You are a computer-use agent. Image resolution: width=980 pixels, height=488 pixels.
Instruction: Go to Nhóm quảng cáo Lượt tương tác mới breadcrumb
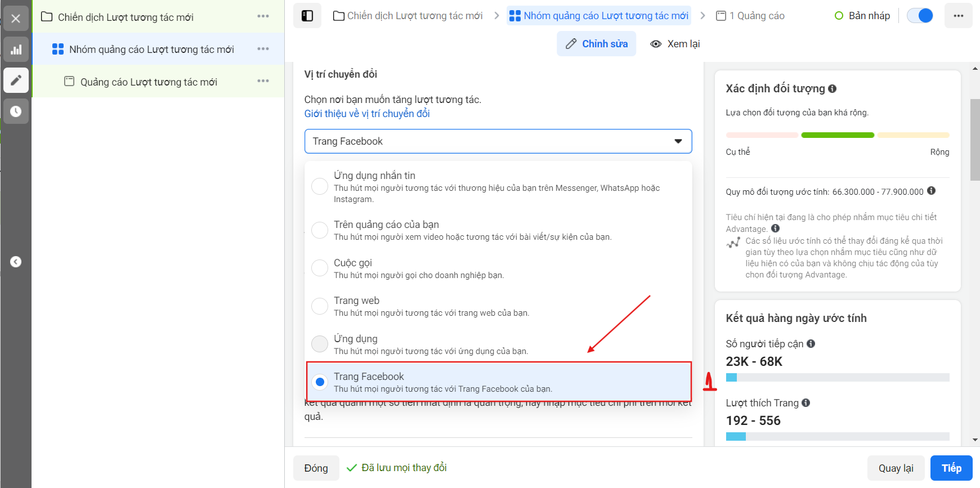click(x=599, y=16)
